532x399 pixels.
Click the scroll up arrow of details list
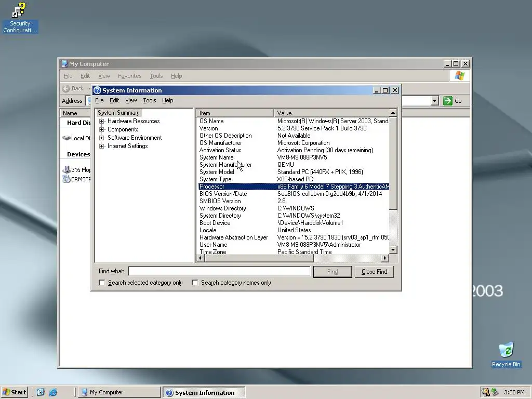[393, 113]
